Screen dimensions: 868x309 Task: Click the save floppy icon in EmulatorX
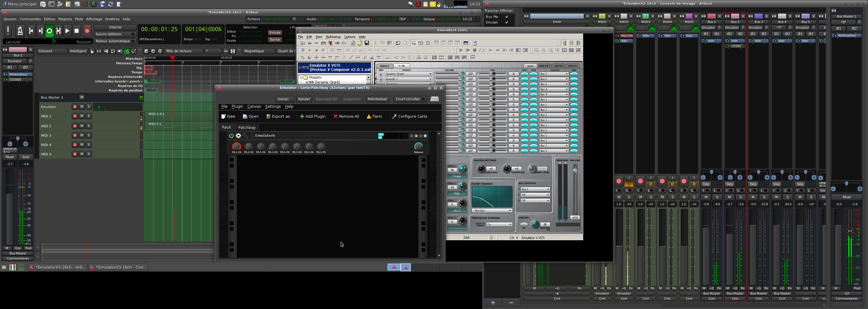(x=367, y=43)
